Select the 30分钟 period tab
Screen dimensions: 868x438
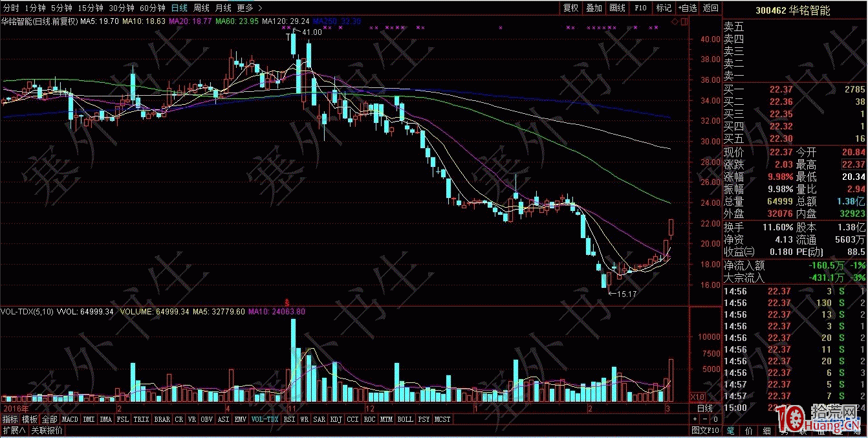(x=121, y=8)
